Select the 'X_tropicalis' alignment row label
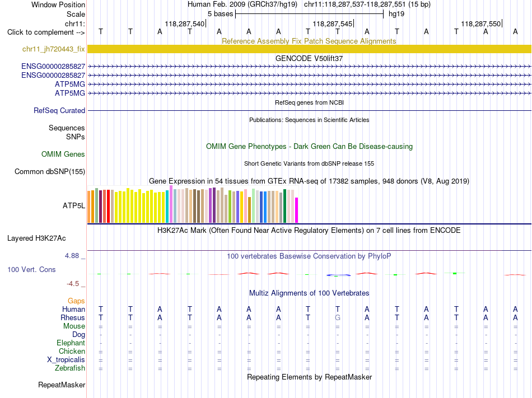This screenshot has height=398, width=532. pos(66,360)
